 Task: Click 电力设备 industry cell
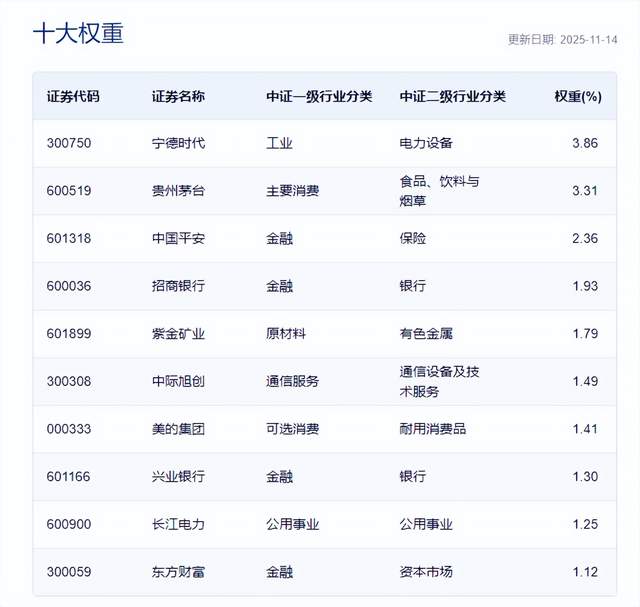[x=426, y=143]
